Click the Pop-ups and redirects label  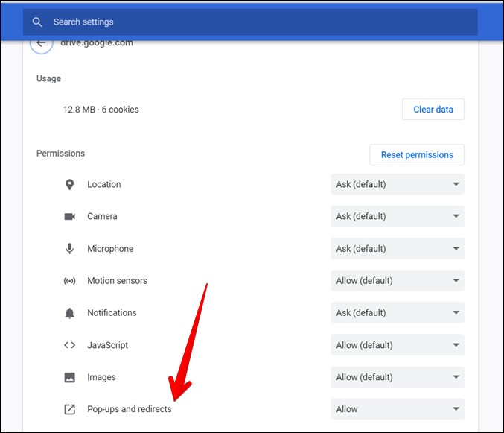point(130,409)
